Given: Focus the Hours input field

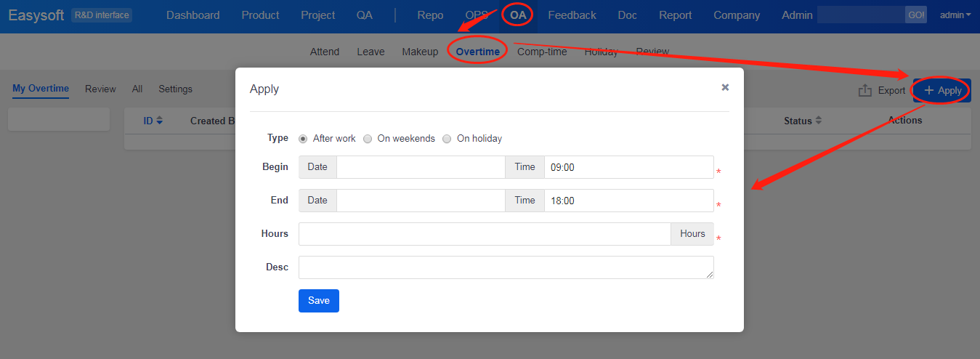Looking at the screenshot, I should [484, 234].
